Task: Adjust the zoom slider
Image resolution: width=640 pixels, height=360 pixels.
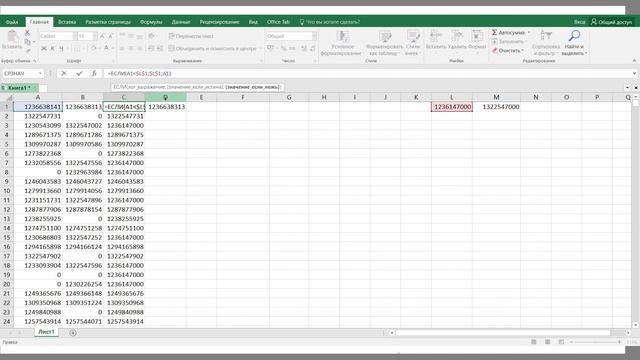Action: click(595, 342)
